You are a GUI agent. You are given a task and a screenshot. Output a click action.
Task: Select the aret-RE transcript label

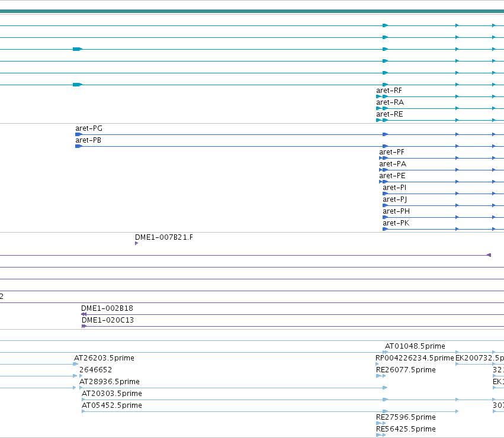(390, 114)
